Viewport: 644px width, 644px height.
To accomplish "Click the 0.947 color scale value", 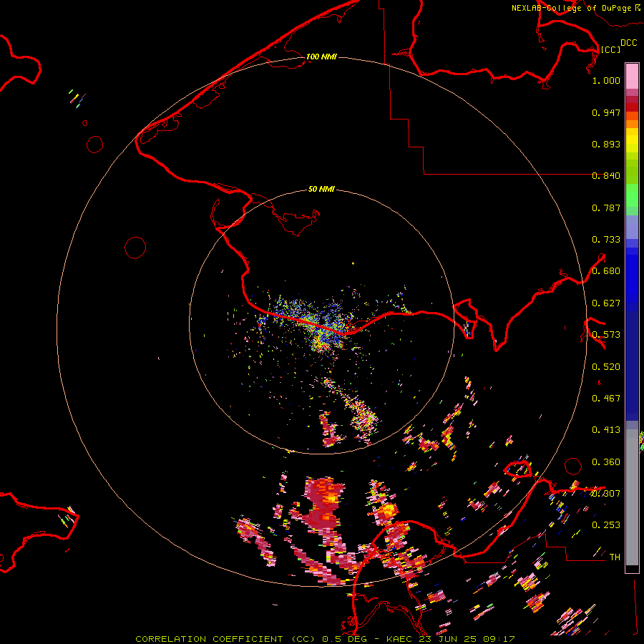I will click(x=606, y=112).
